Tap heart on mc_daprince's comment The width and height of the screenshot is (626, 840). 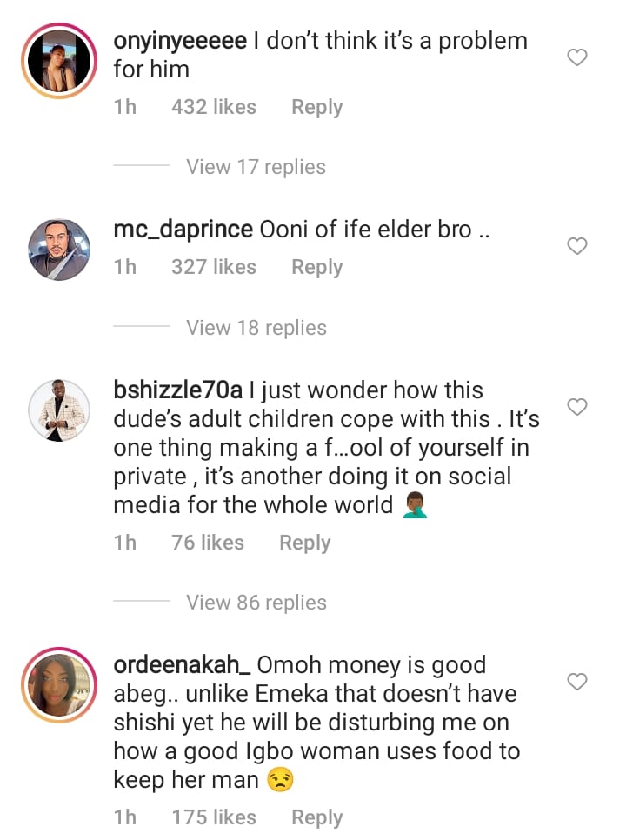[577, 247]
